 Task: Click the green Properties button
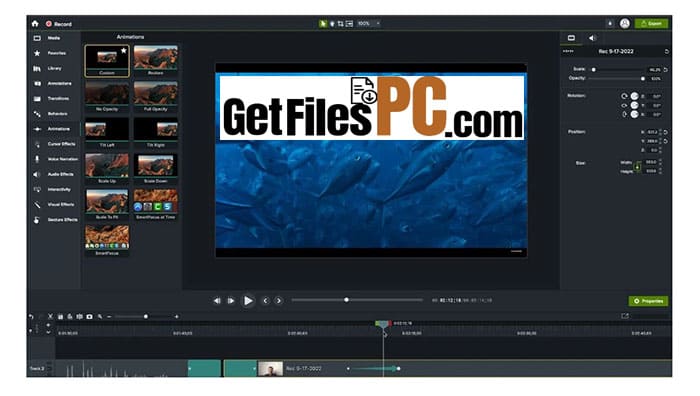pyautogui.click(x=648, y=301)
